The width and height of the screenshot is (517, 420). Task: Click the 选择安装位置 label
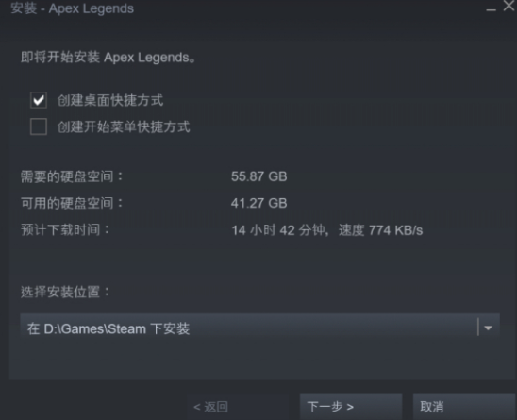point(65,292)
